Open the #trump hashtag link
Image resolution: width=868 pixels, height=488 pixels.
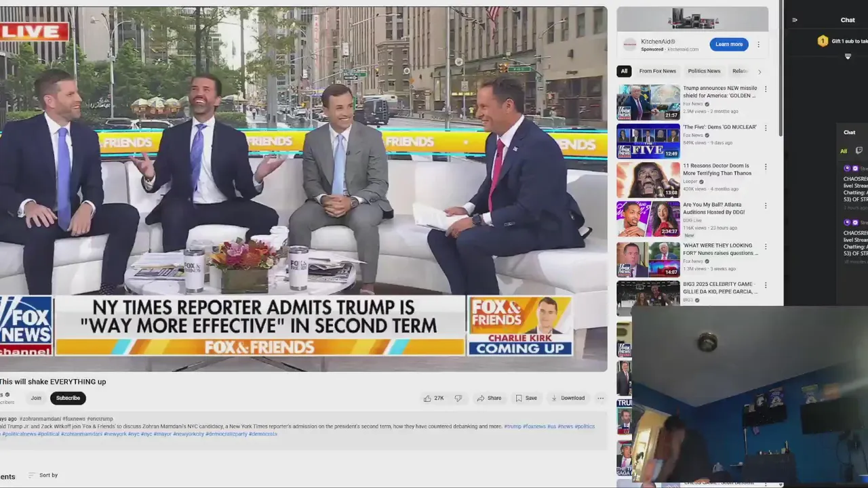pyautogui.click(x=512, y=426)
